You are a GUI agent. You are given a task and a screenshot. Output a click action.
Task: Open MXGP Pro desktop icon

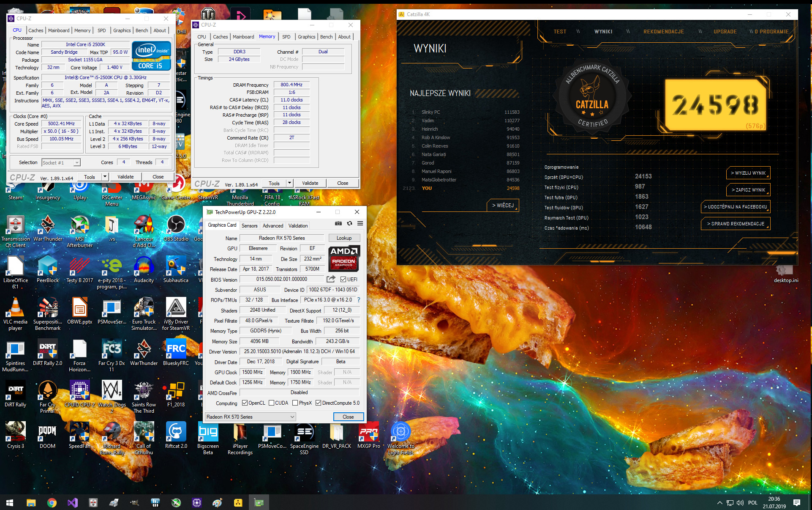click(x=368, y=436)
